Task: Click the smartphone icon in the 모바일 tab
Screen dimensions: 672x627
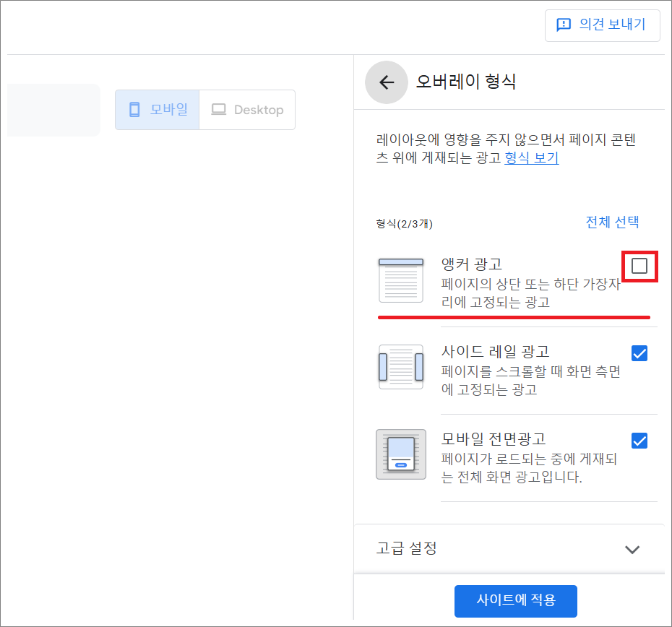Action: [x=134, y=109]
